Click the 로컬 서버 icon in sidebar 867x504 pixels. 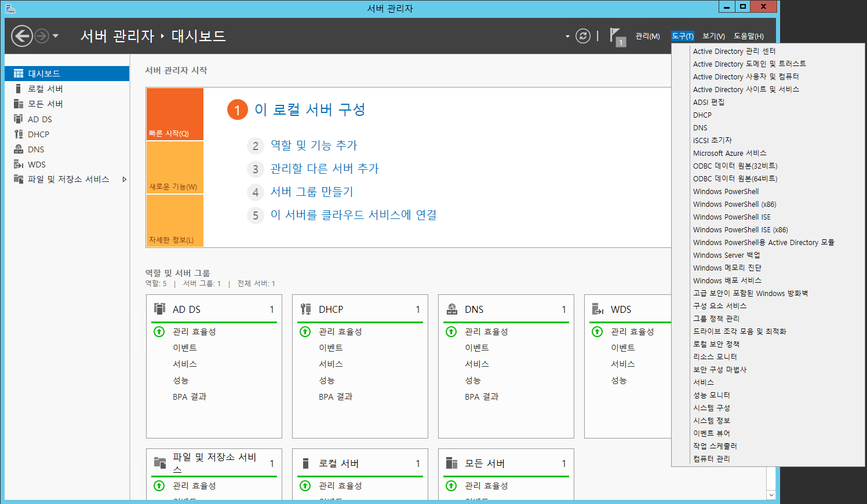coord(19,89)
